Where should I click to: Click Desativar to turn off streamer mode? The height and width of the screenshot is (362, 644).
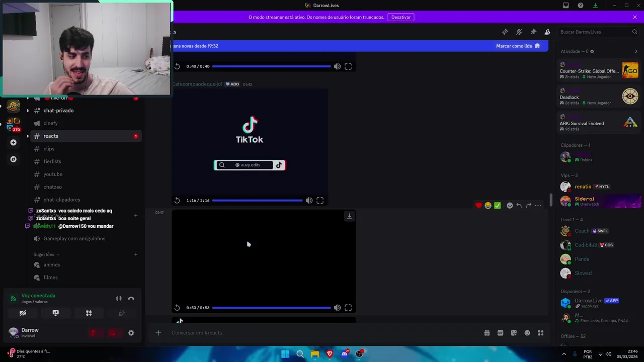point(401,17)
